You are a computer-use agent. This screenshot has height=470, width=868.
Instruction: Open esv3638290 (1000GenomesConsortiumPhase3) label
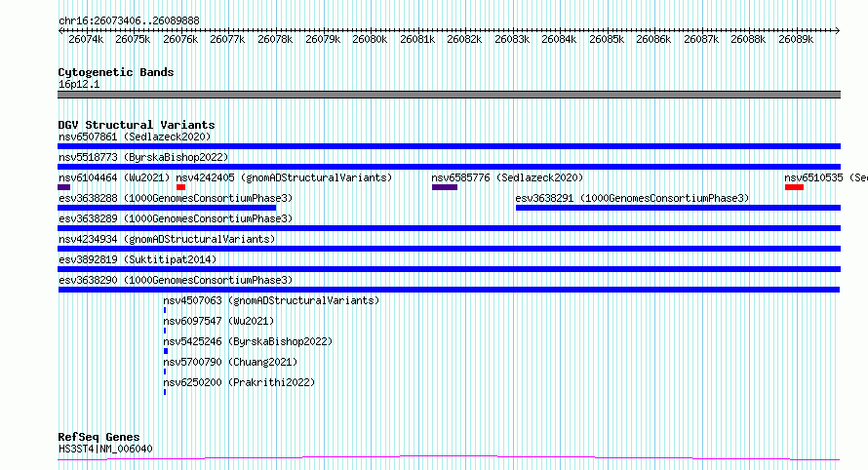176,280
